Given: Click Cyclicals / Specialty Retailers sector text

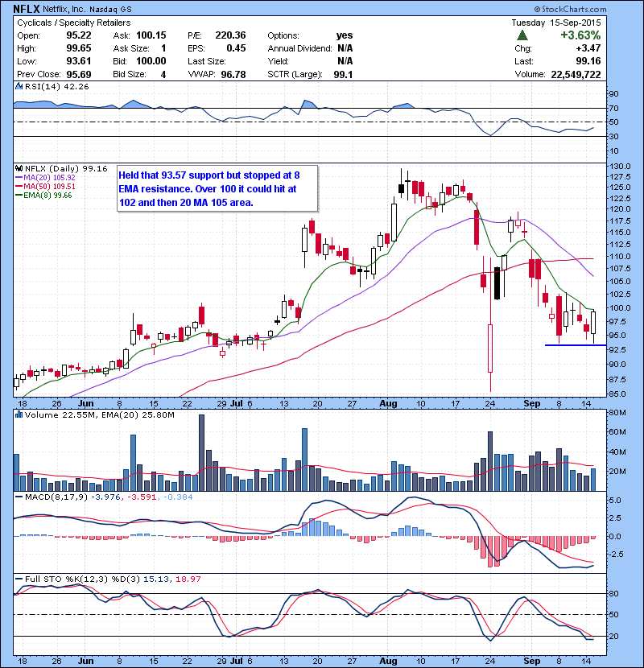Looking at the screenshot, I should pos(74,23).
